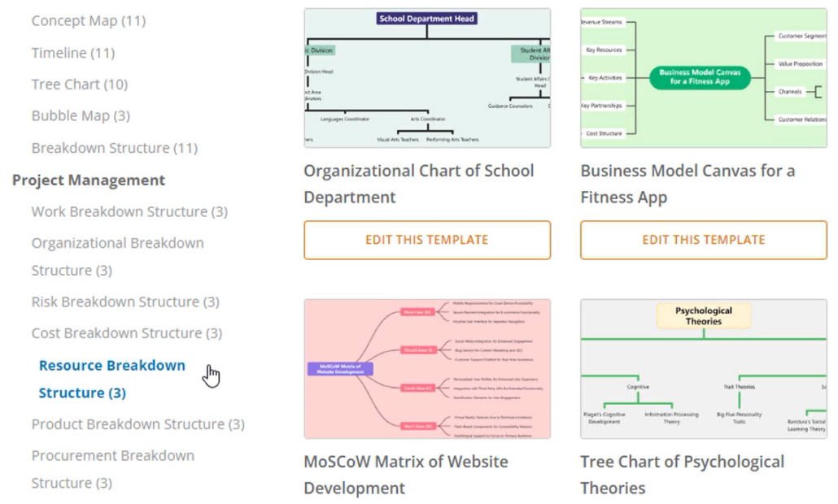View Cost Breakdown Structure templates

click(x=125, y=332)
